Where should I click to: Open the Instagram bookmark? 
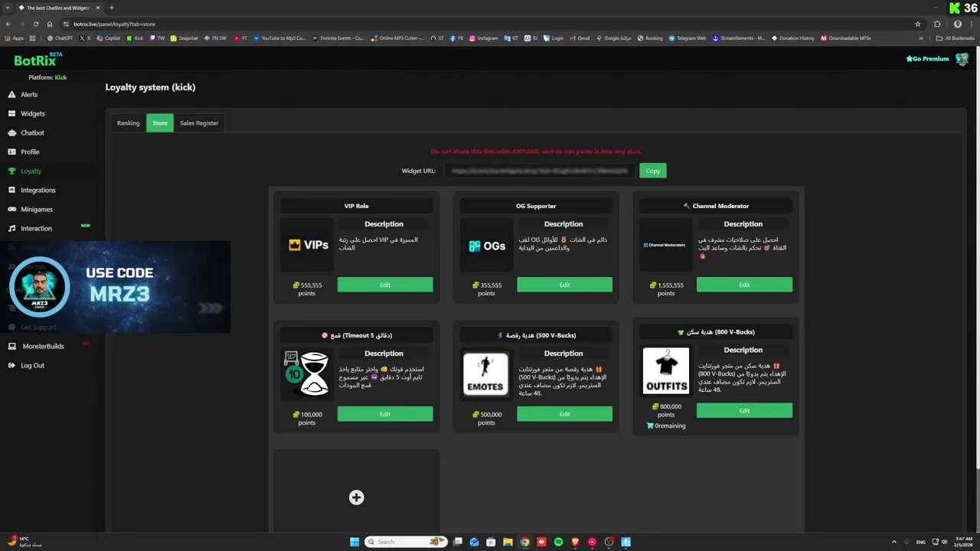click(x=484, y=37)
